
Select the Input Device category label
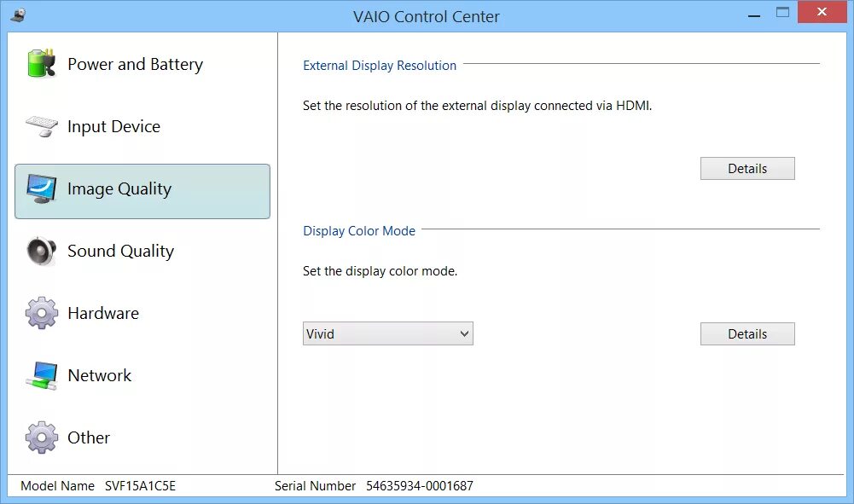pos(113,126)
